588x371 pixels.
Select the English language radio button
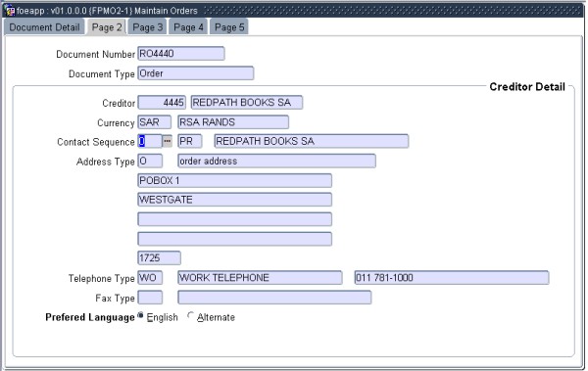pos(140,316)
